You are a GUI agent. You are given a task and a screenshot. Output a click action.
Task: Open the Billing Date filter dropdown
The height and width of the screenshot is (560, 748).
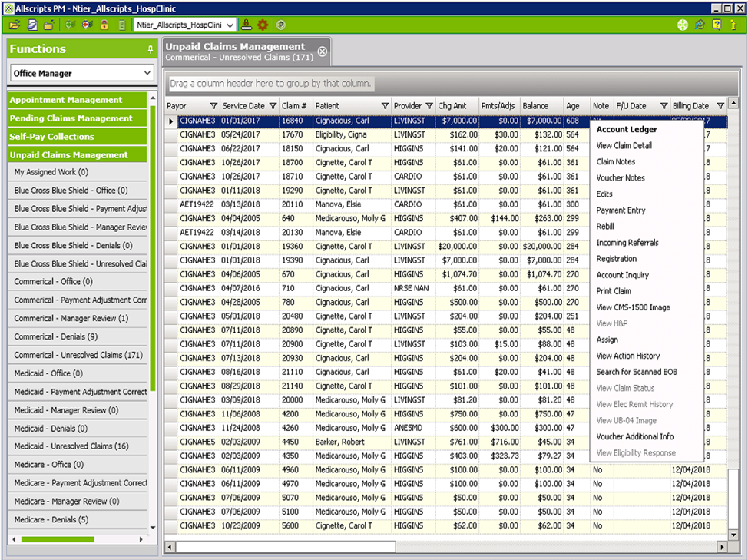(720, 106)
